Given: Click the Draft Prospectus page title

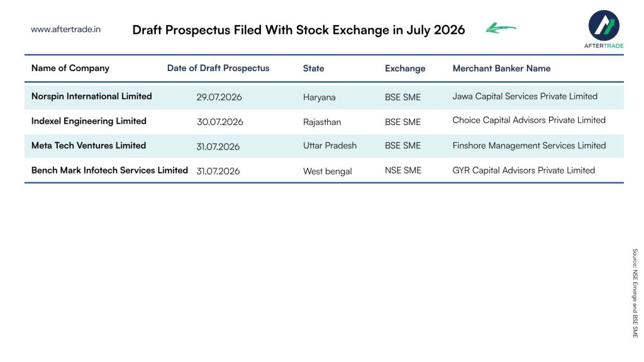Looking at the screenshot, I should (x=299, y=30).
